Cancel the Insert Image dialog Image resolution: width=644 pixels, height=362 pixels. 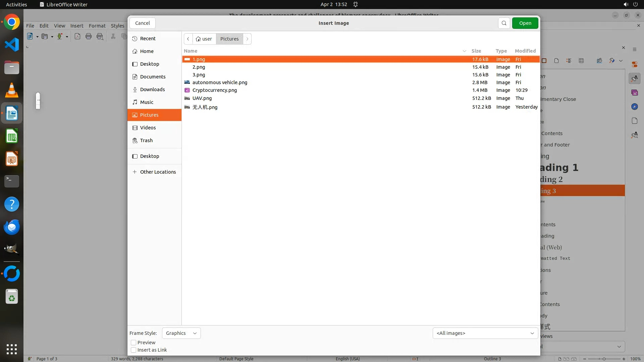[143, 23]
